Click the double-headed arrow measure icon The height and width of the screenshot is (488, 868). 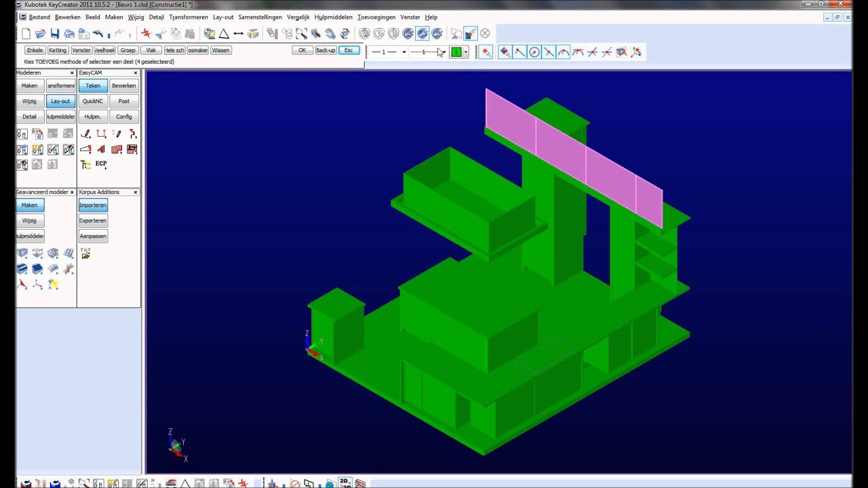coord(239,34)
